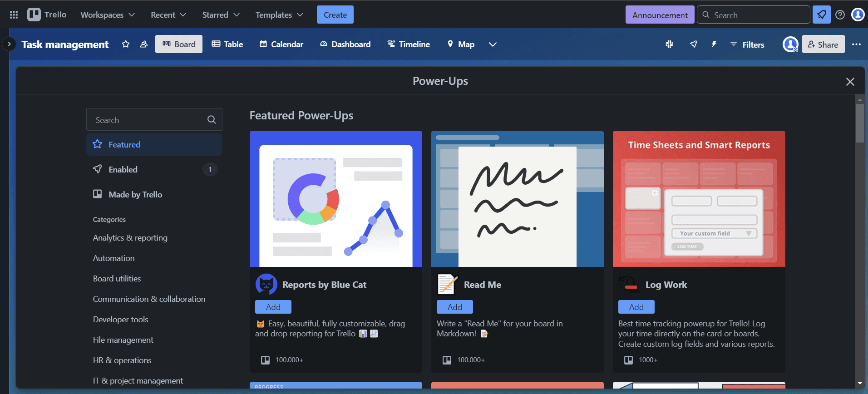Viewport: 868px width, 394px height.
Task: Open Board utilities category
Action: (x=117, y=279)
